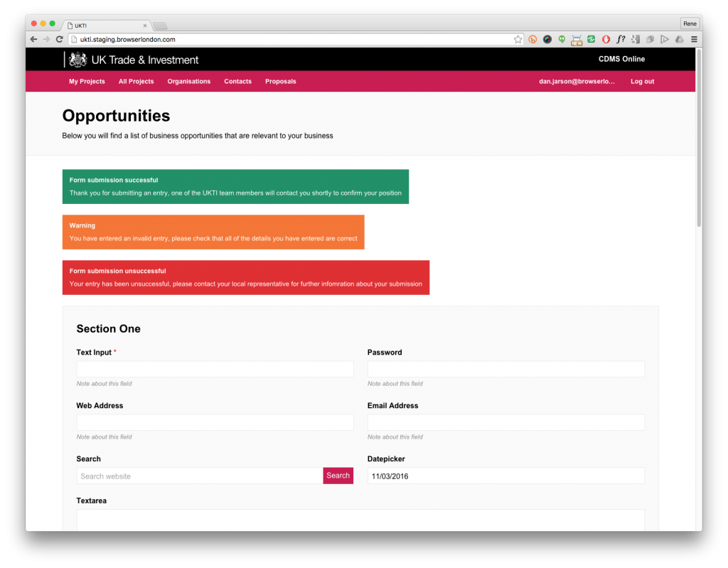Click the Textarea label
The height and width of the screenshot is (568, 728).
tap(92, 500)
